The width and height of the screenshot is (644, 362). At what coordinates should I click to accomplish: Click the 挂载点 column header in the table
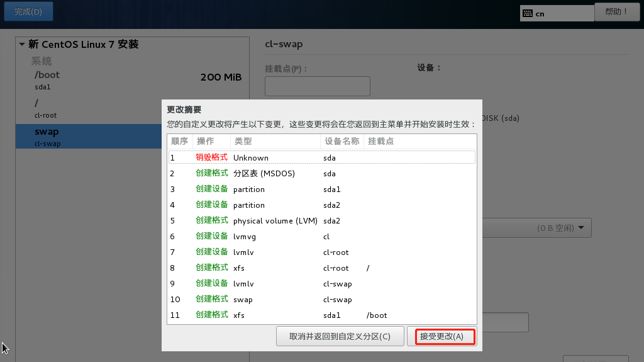[420, 141]
